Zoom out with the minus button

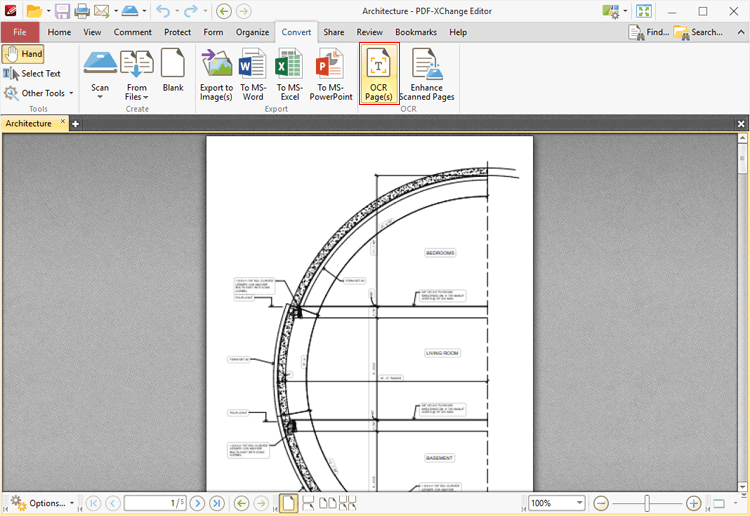pyautogui.click(x=601, y=503)
